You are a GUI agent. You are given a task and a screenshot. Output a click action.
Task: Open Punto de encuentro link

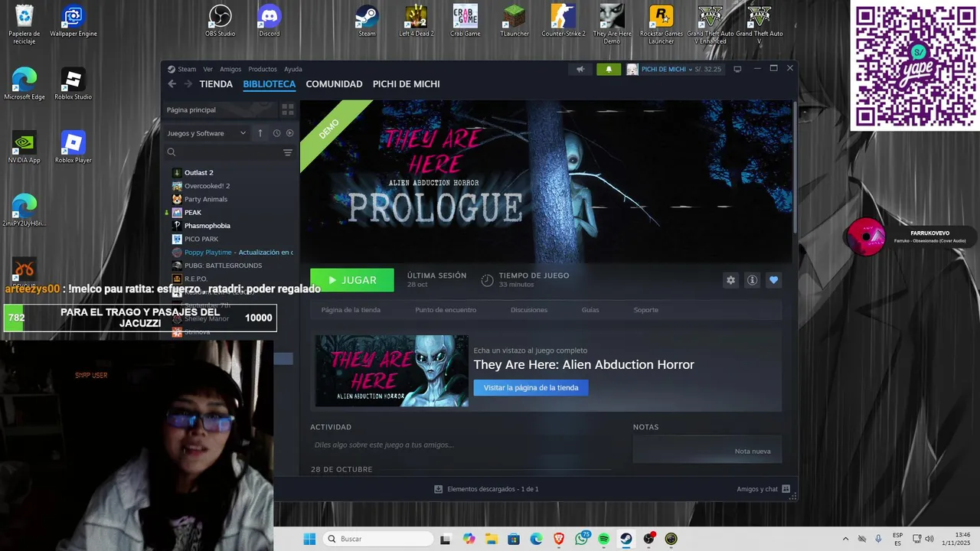[x=446, y=310]
